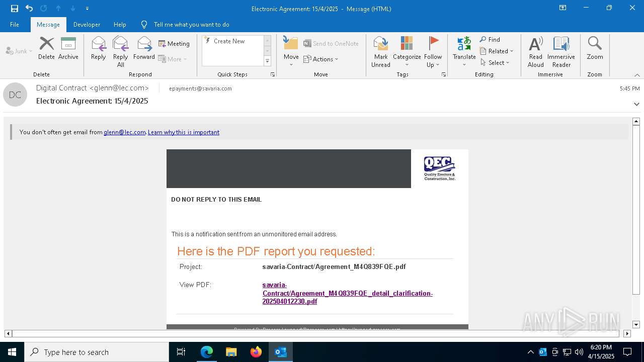Reply with a Meeting
Image resolution: width=644 pixels, height=362 pixels.
(174, 44)
